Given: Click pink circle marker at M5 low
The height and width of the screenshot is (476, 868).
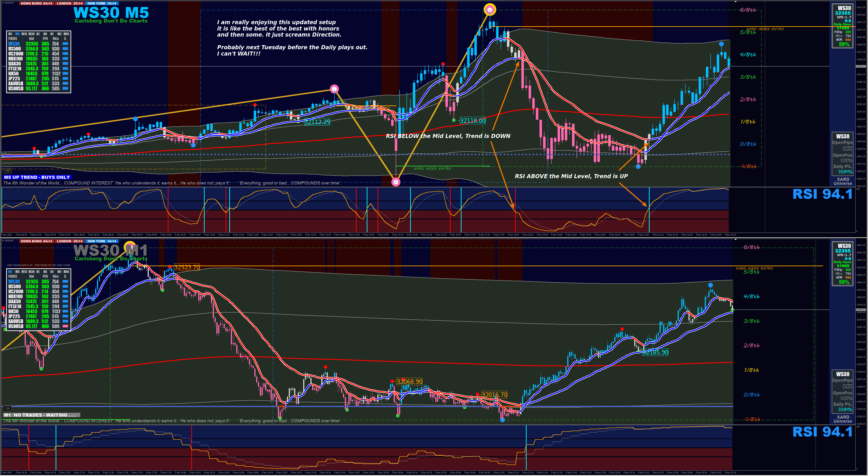Looking at the screenshot, I should (396, 182).
